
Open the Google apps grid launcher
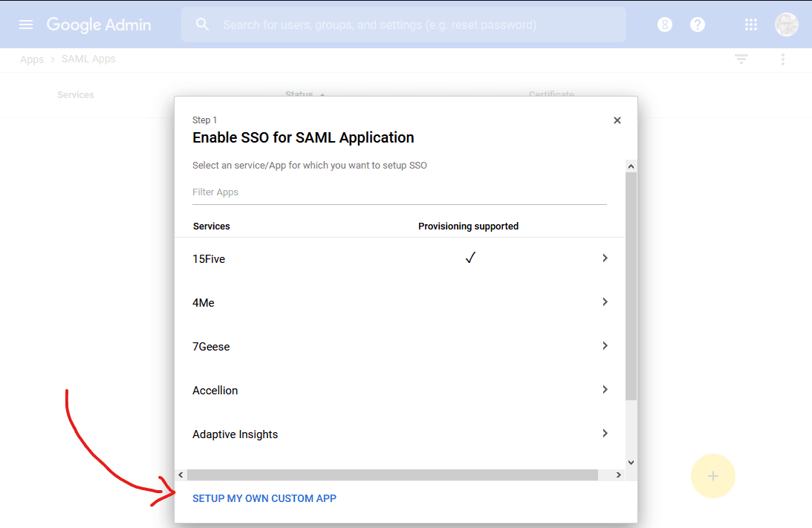pos(751,25)
